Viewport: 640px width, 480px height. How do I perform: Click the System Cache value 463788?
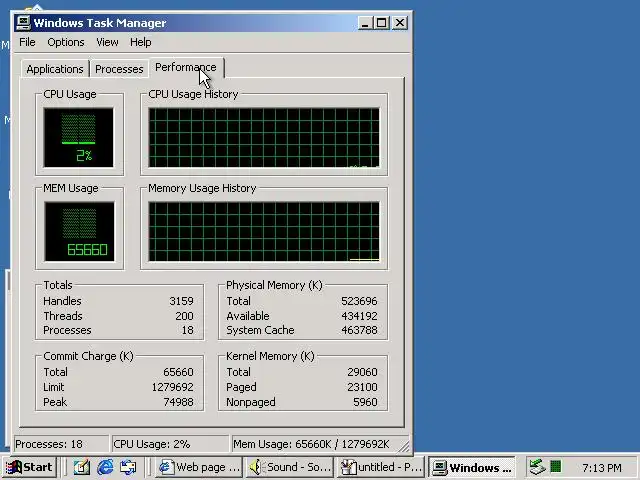[x=359, y=330]
